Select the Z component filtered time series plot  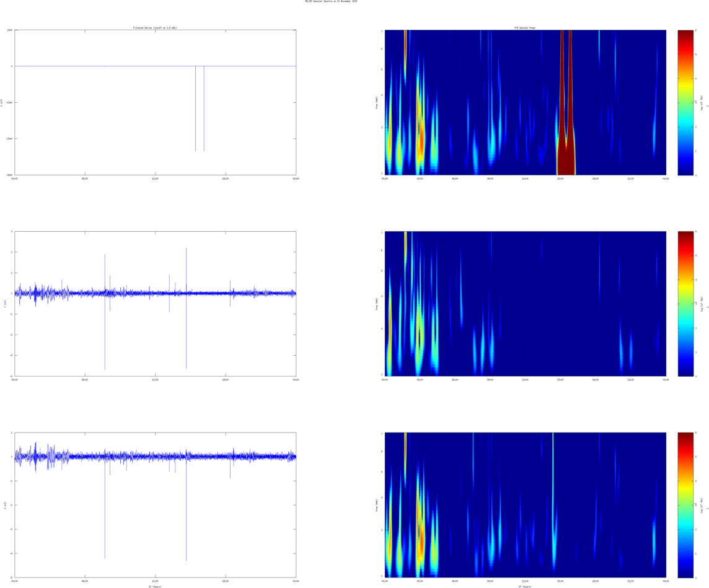[156, 505]
